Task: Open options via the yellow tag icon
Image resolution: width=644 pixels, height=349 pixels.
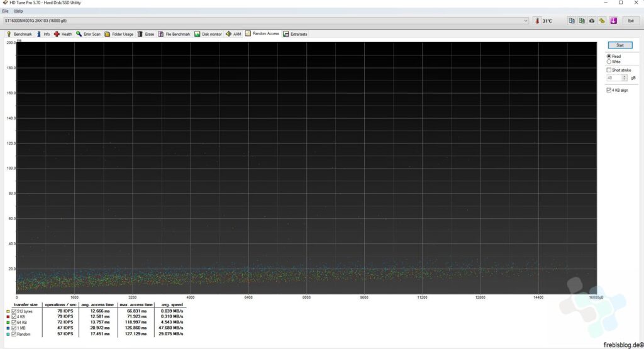Action: (x=602, y=21)
